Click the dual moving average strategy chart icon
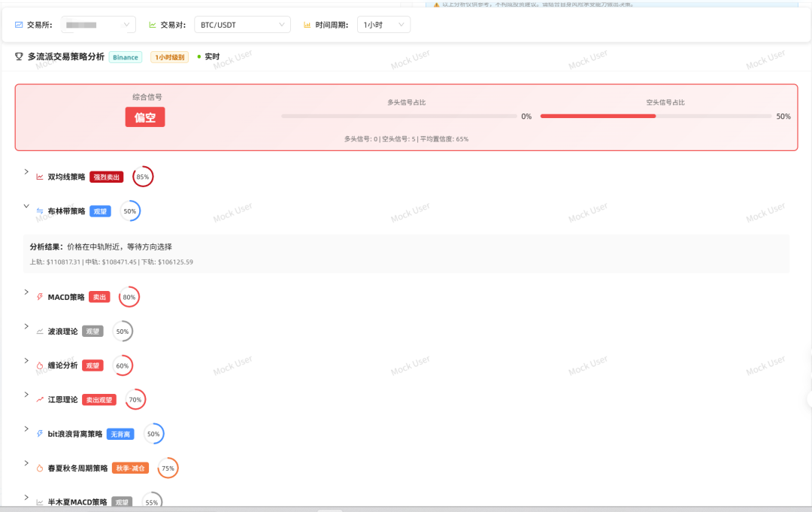The image size is (812, 512). point(40,177)
